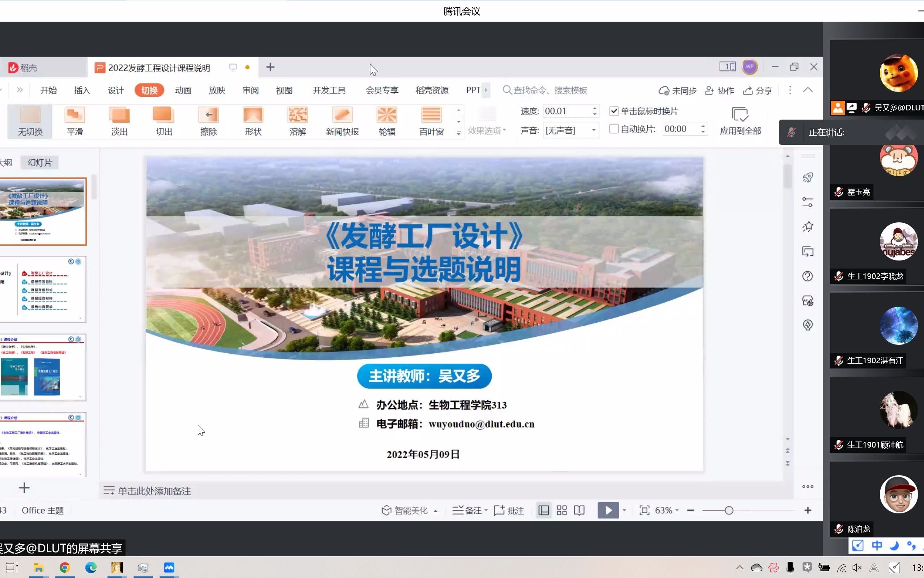Viewport: 924px width, 578px height.
Task: Select the 轮辐 transition effect
Action: (387, 121)
